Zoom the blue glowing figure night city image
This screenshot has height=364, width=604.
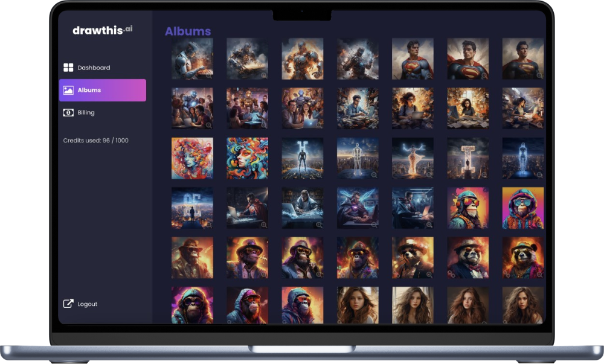(x=539, y=174)
